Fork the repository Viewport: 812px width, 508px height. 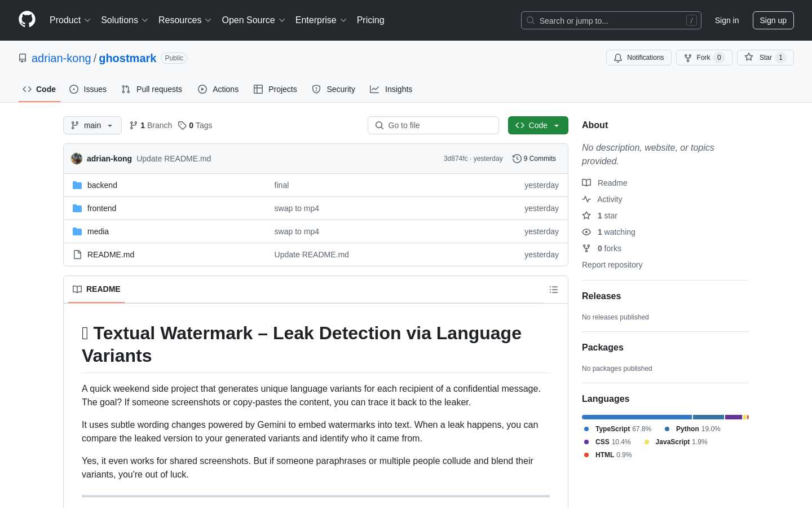pos(704,58)
